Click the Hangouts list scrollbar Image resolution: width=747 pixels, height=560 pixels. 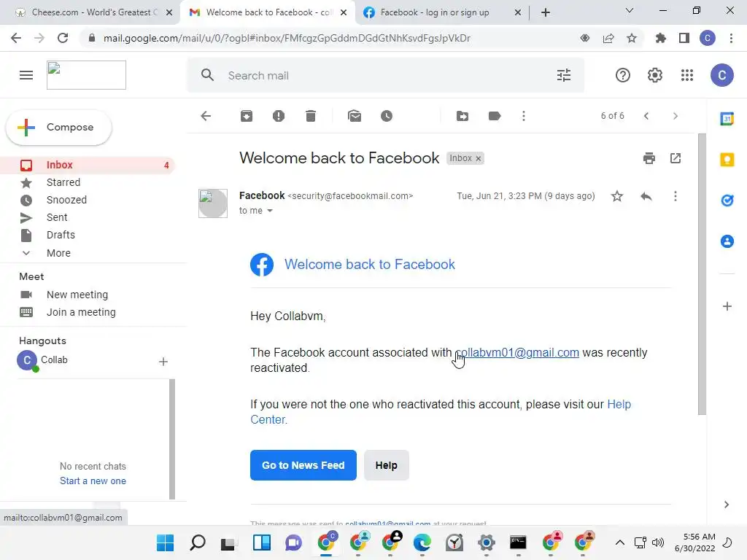[x=172, y=438]
